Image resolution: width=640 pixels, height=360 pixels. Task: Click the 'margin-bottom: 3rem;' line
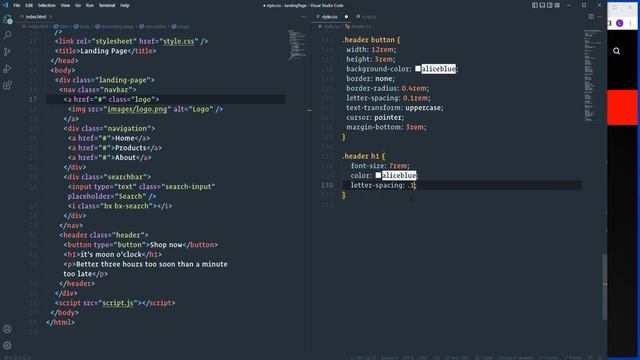[x=386, y=127]
